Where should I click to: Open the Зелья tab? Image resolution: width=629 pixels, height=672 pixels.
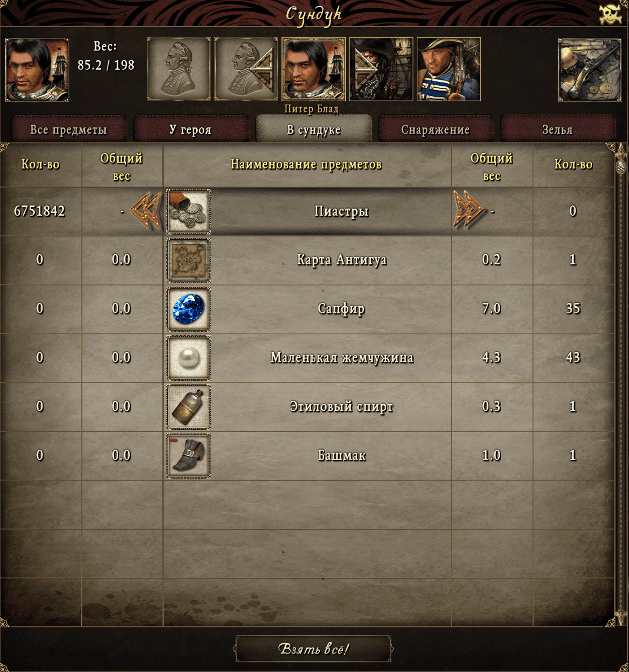557,129
